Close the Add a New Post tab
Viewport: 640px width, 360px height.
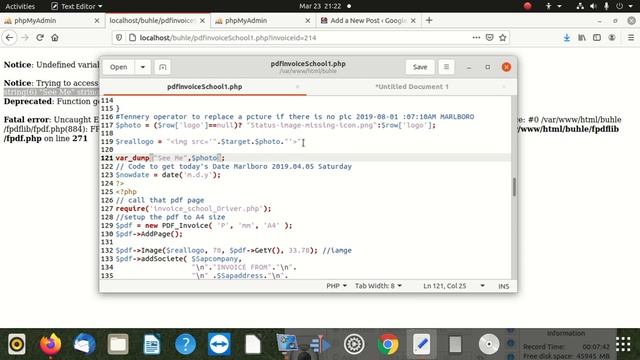click(x=413, y=20)
